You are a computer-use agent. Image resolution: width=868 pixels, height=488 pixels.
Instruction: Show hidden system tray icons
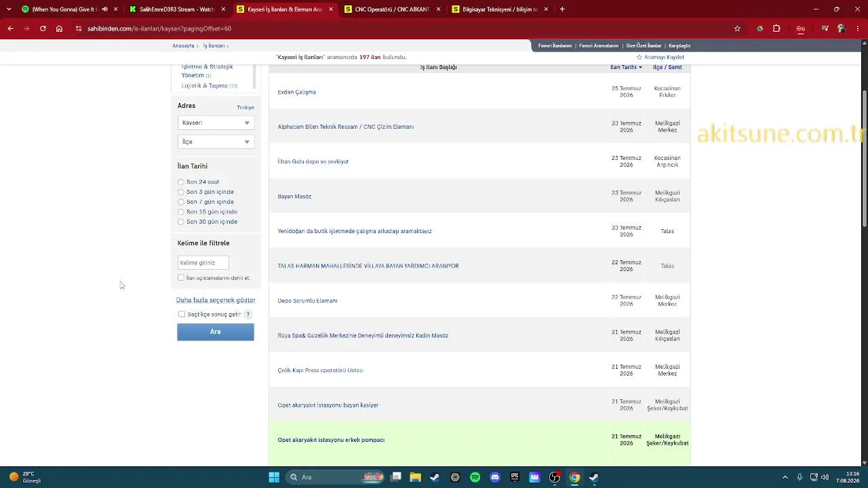[785, 477]
